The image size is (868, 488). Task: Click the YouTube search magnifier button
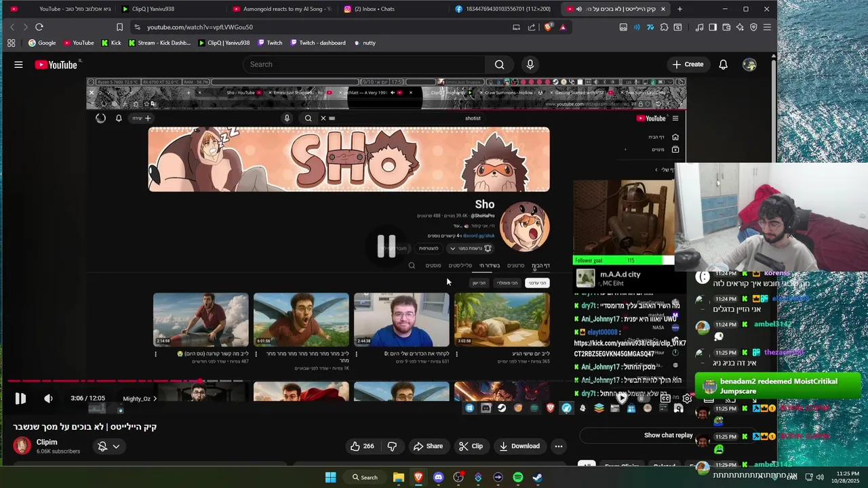[x=499, y=64]
